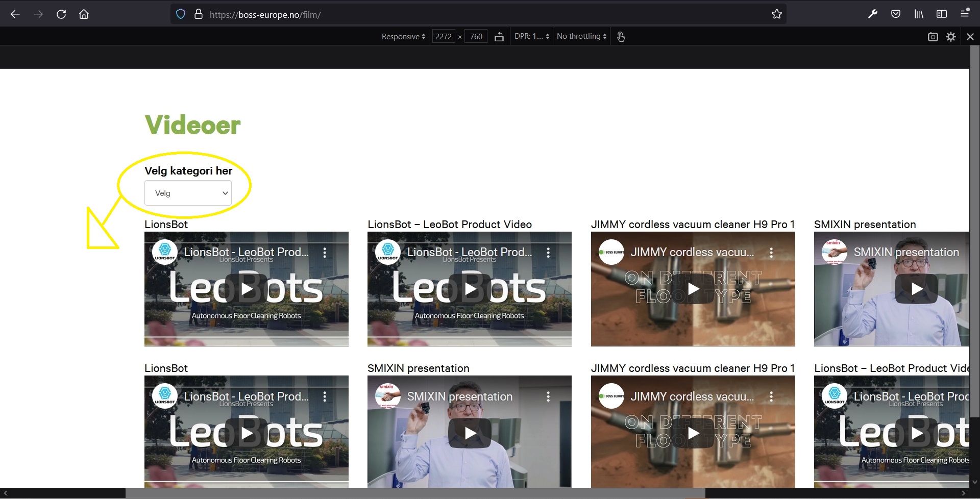980x499 pixels.
Task: Click Boss Europe logo on top-row JIMMY video
Action: [611, 252]
